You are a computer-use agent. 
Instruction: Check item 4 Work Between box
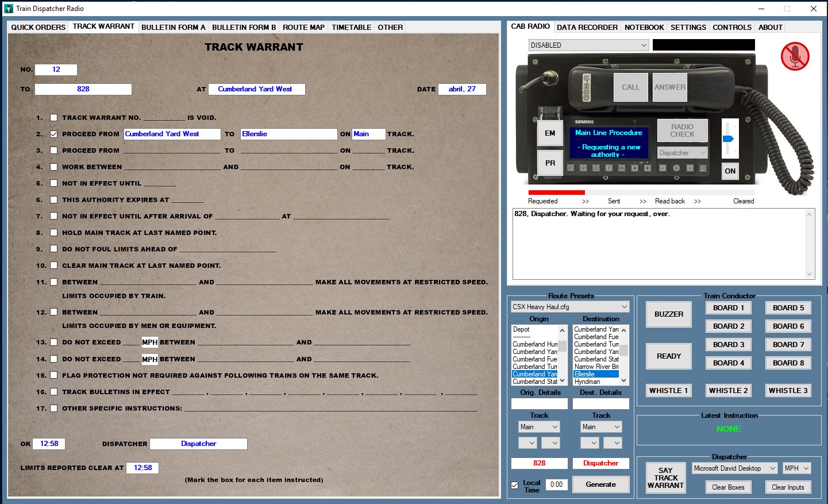coord(53,167)
